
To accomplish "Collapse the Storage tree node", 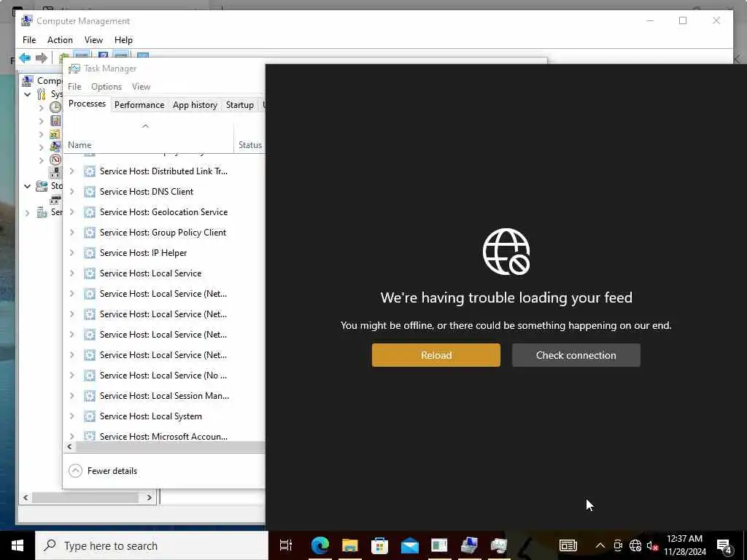I will (x=28, y=186).
